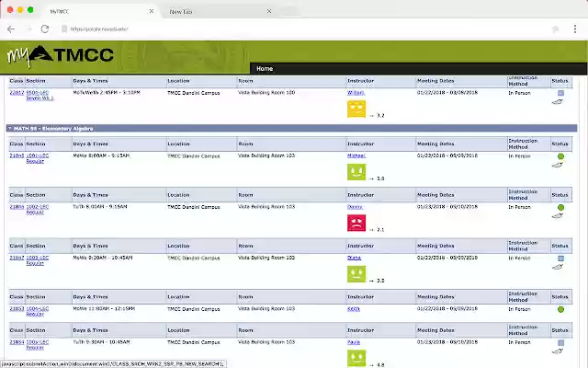Reload the page with the refresh icon
The height and width of the screenshot is (368, 588).
tap(45, 29)
